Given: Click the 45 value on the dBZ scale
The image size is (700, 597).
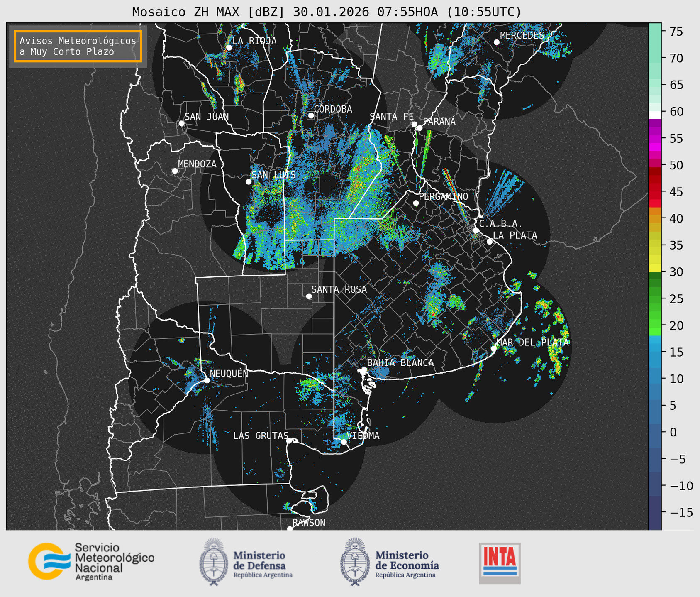Looking at the screenshot, I should click(676, 192).
